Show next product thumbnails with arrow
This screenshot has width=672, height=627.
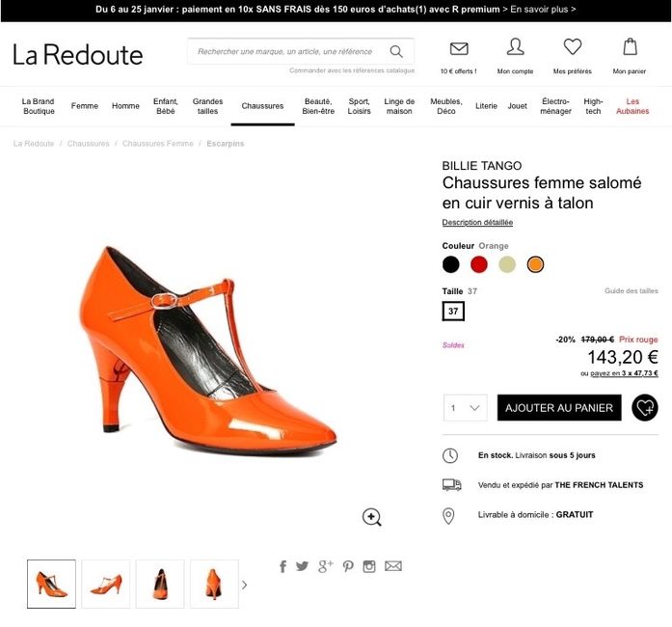coord(244,585)
